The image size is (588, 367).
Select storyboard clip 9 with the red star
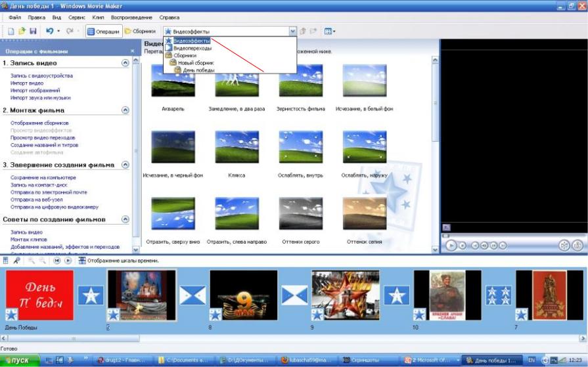346,295
